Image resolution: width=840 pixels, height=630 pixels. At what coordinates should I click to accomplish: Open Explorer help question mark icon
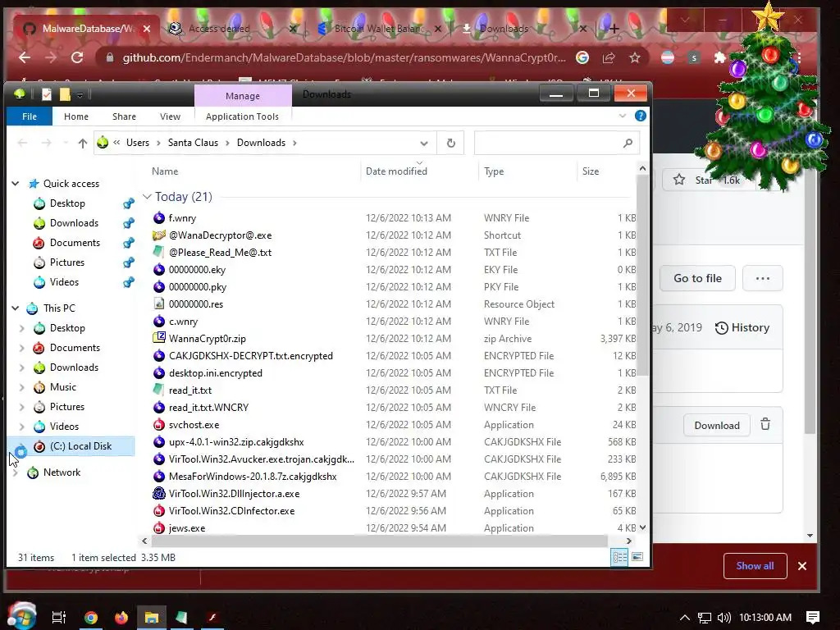point(640,116)
